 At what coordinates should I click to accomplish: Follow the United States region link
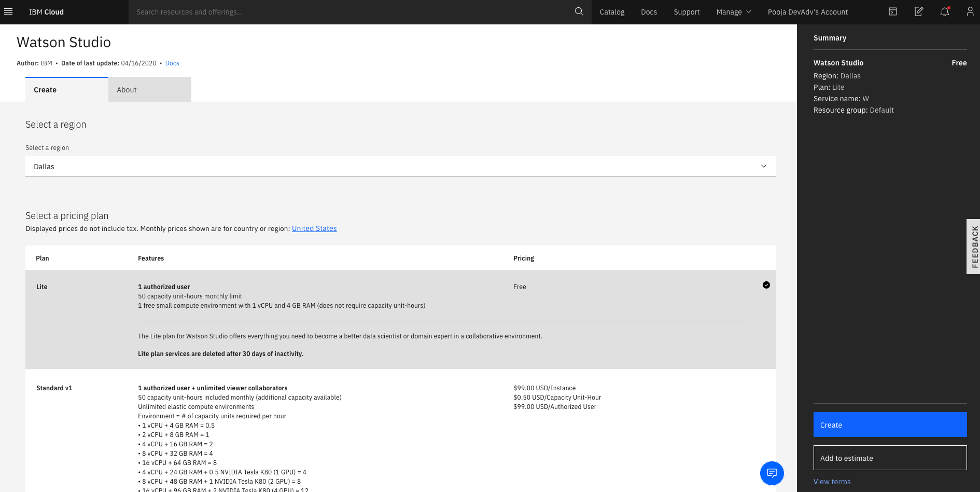tap(314, 228)
